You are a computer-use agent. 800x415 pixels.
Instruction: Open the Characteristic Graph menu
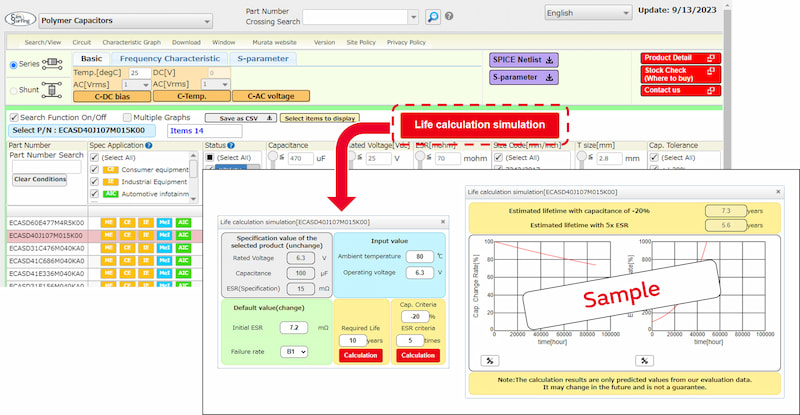[x=131, y=42]
